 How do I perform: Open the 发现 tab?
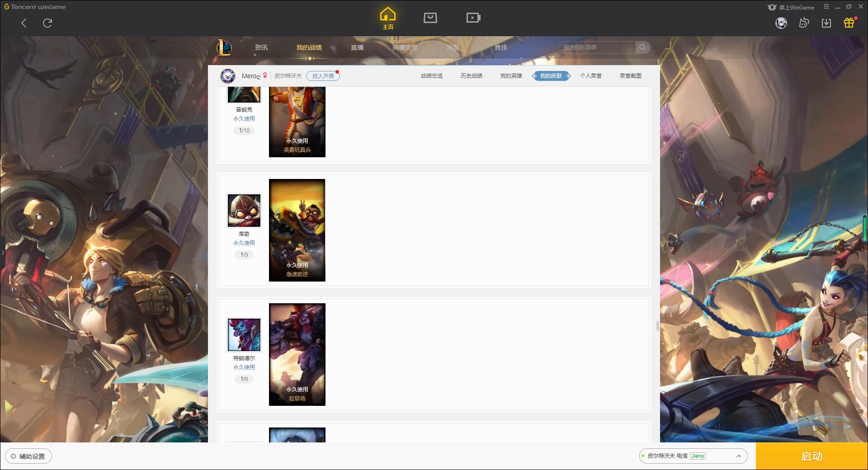pyautogui.click(x=453, y=47)
